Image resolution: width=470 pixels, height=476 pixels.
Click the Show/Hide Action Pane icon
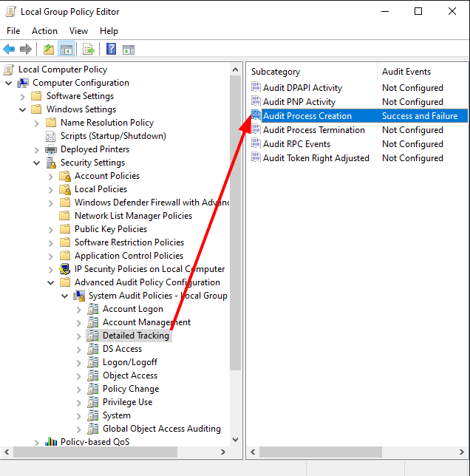129,50
